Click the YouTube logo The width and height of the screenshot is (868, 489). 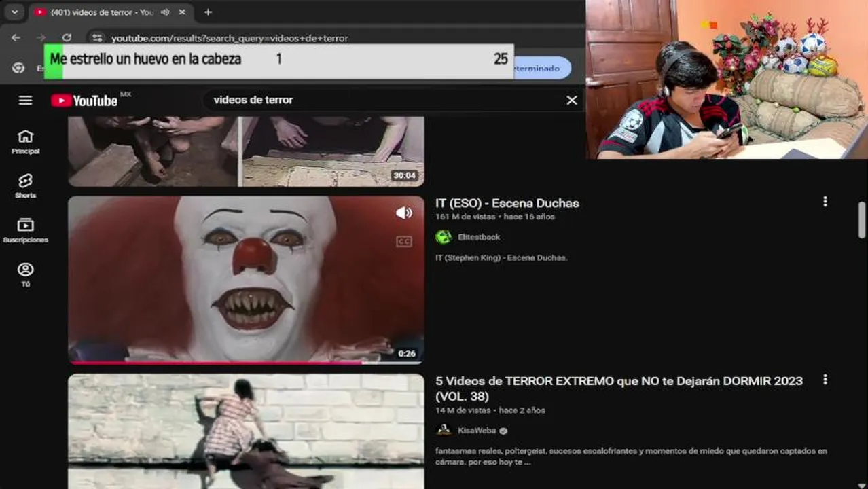pos(84,101)
